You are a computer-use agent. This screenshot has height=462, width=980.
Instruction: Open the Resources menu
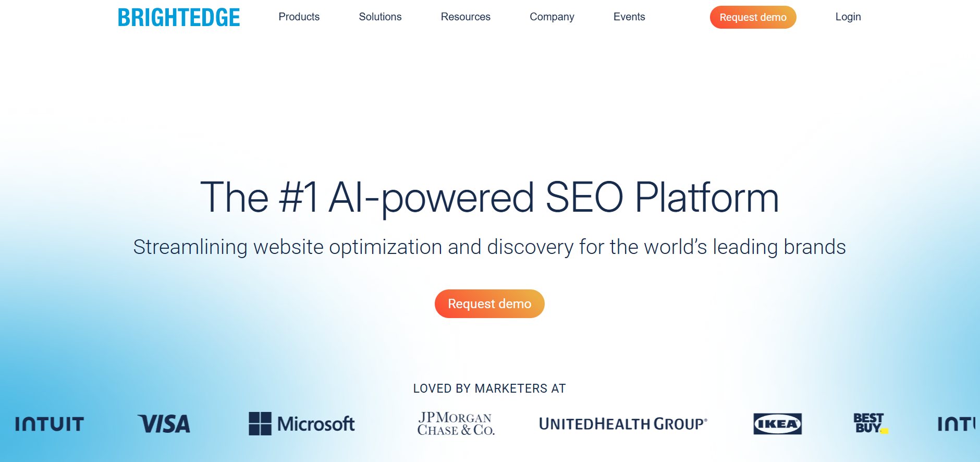tap(465, 17)
